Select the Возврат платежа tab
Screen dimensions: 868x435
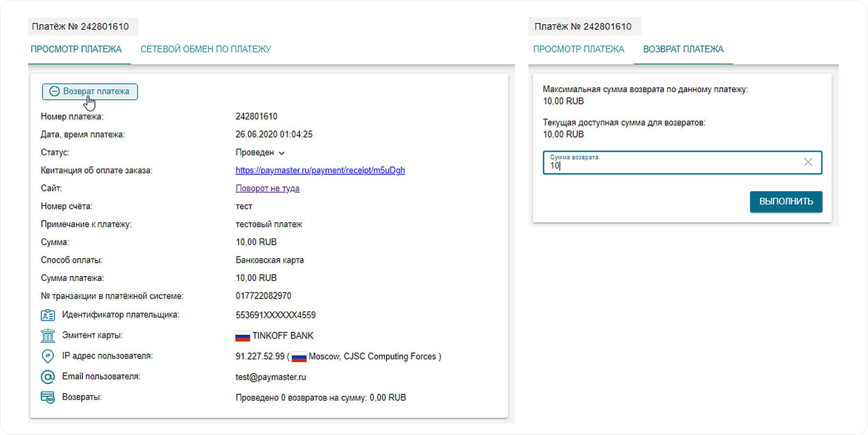(683, 49)
